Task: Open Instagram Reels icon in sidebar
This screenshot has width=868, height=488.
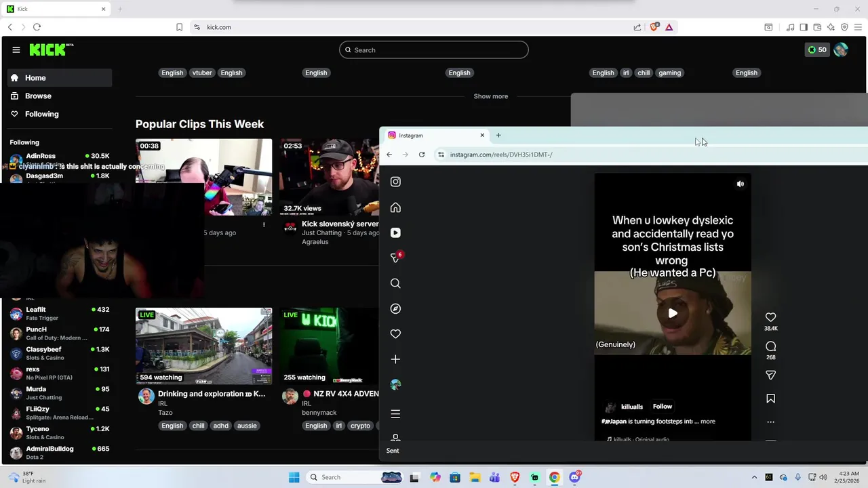Action: coord(395,232)
